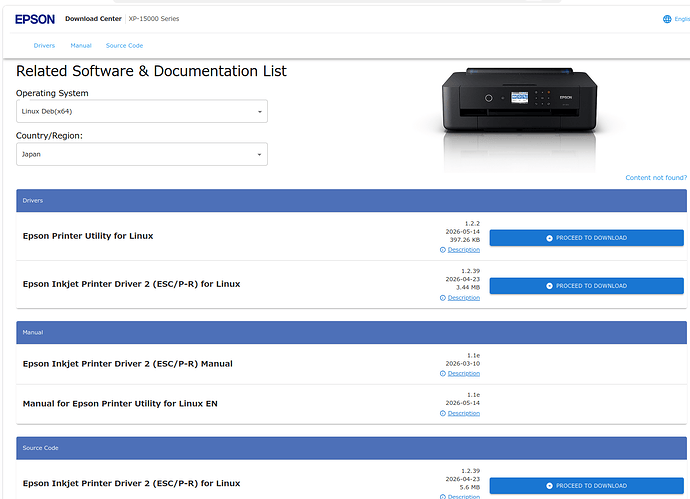Click info icon beside Printer Utility Description
Image resolution: width=690 pixels, height=499 pixels.
(x=443, y=250)
